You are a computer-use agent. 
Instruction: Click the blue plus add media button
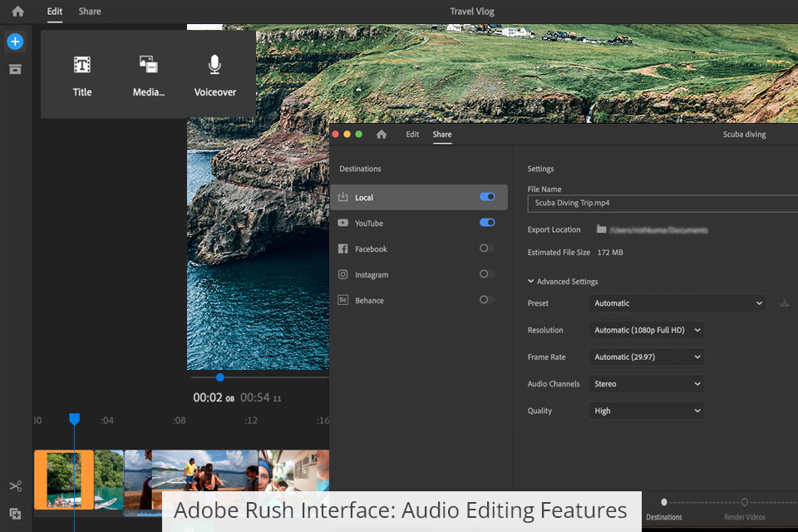pyautogui.click(x=15, y=42)
